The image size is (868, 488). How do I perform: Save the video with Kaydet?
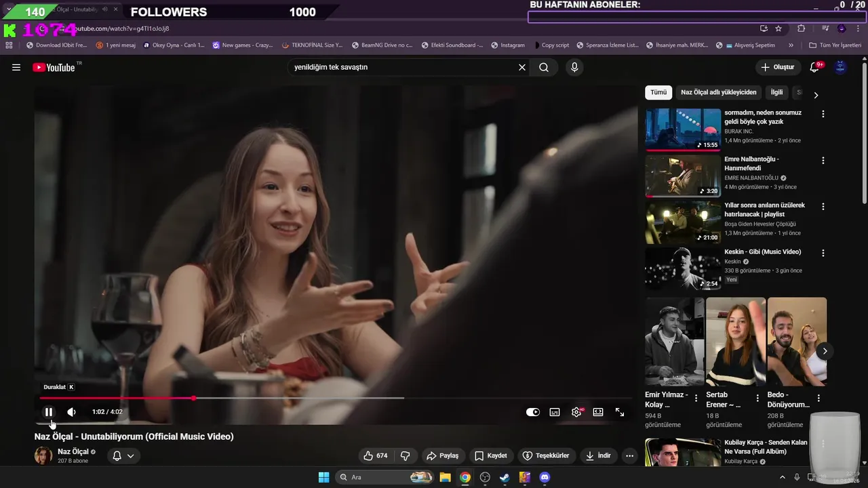coord(491,455)
